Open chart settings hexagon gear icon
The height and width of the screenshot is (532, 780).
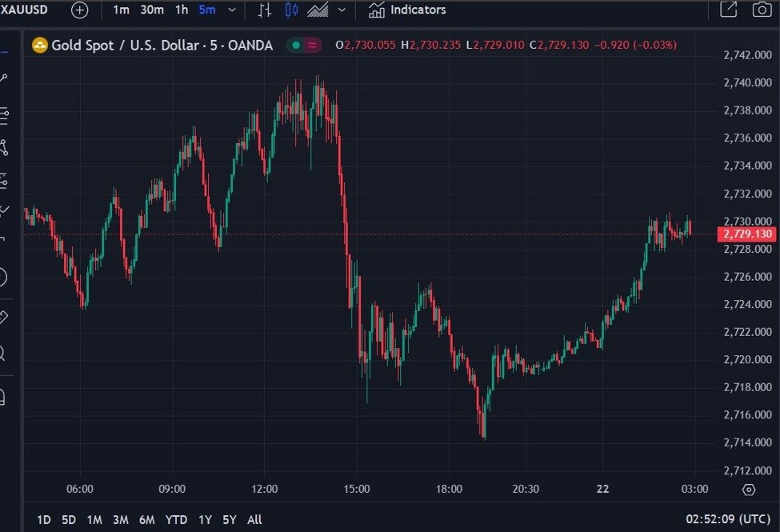pyautogui.click(x=749, y=490)
